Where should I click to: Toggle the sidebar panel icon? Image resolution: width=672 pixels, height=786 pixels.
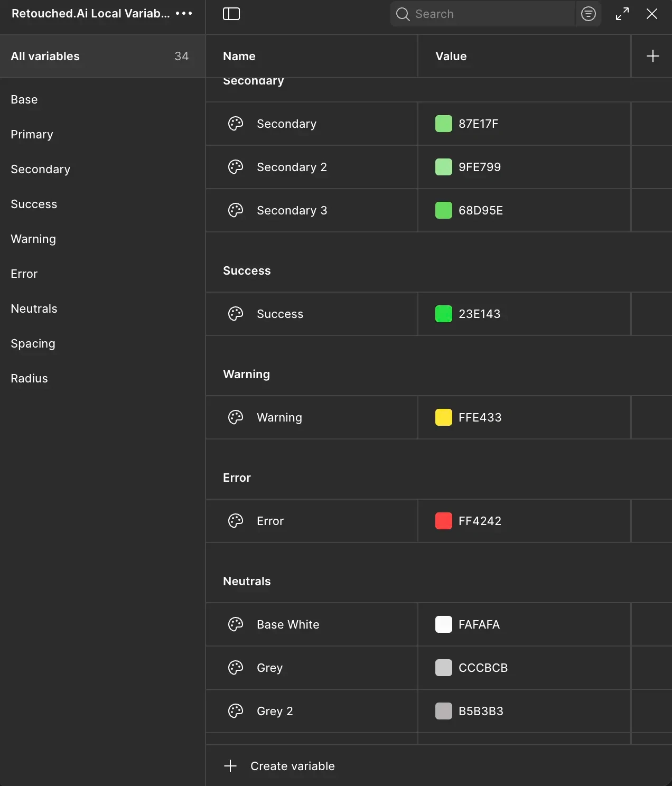231,14
